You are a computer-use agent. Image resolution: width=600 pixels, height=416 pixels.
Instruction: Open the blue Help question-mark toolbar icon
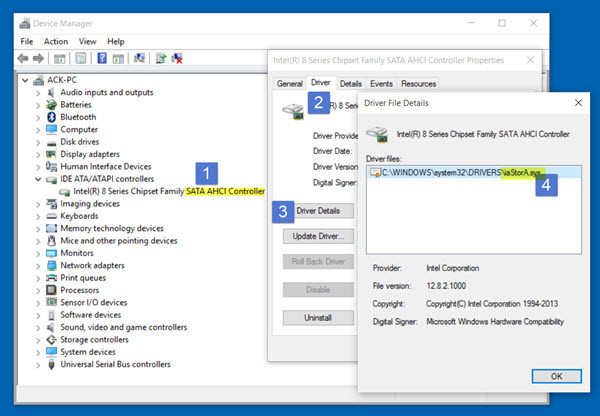click(102, 58)
